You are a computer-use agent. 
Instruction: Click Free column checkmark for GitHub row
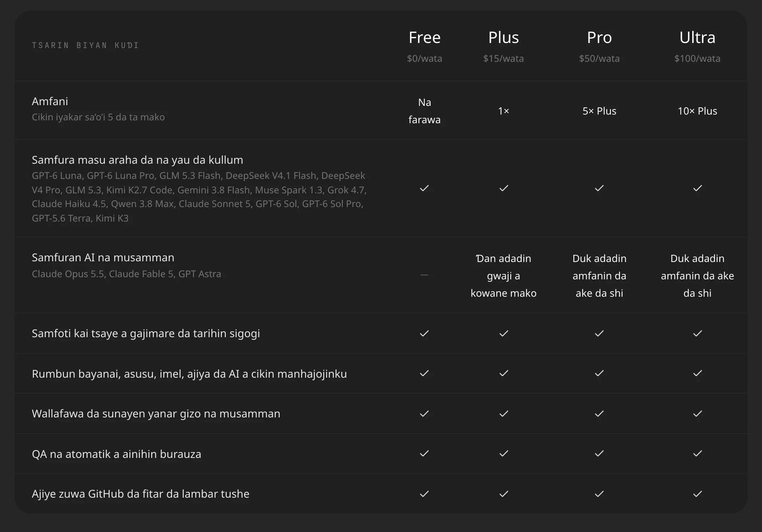click(424, 494)
